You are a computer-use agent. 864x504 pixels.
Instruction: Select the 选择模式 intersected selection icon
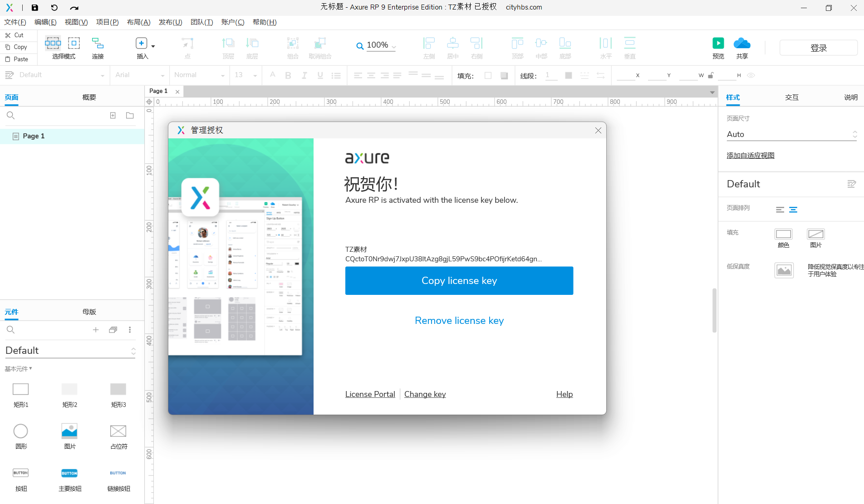coord(53,43)
